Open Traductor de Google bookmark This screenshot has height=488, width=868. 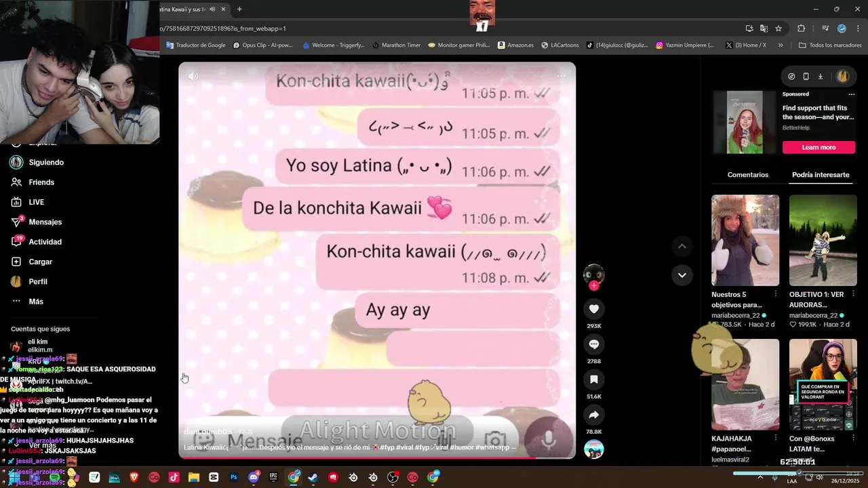coord(195,45)
